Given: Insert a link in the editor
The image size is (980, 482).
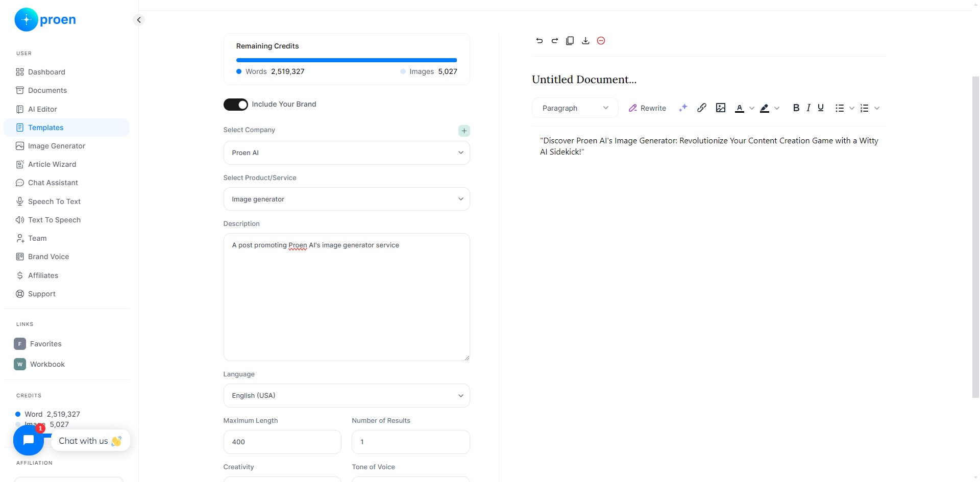Looking at the screenshot, I should (702, 108).
